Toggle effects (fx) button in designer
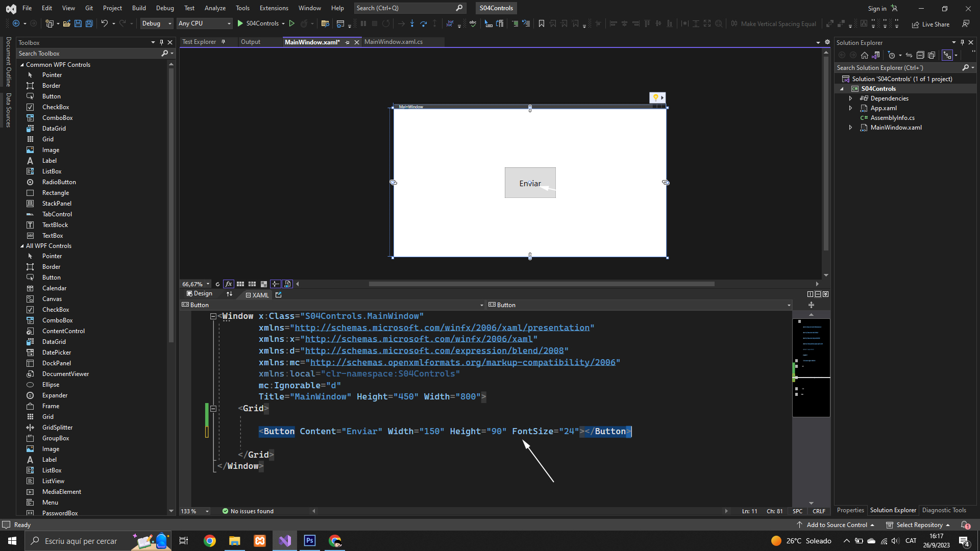980x551 pixels. (x=228, y=284)
